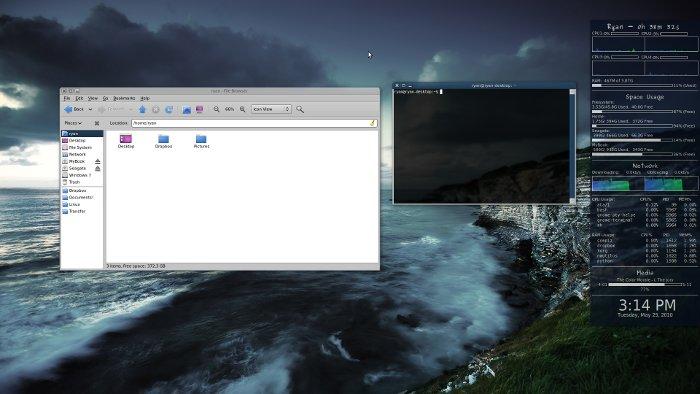Stop loading the current folder
The image size is (700, 394).
[155, 109]
